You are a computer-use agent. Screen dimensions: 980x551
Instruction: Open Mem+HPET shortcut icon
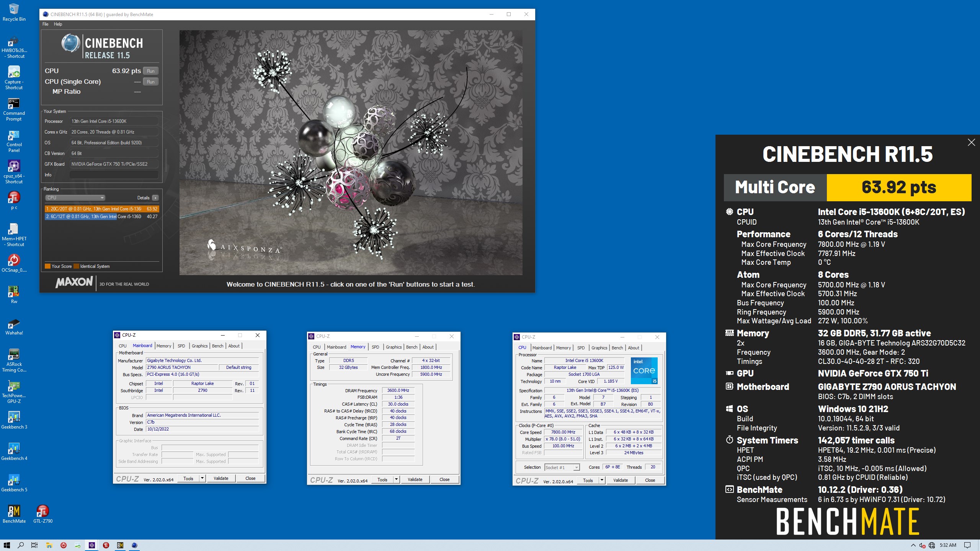(x=14, y=235)
